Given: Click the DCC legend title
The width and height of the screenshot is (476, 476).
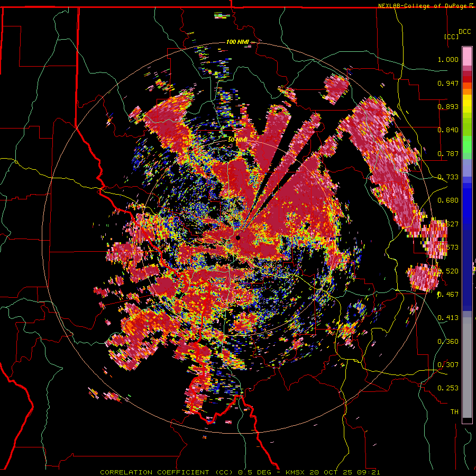Looking at the screenshot, I should (x=464, y=32).
